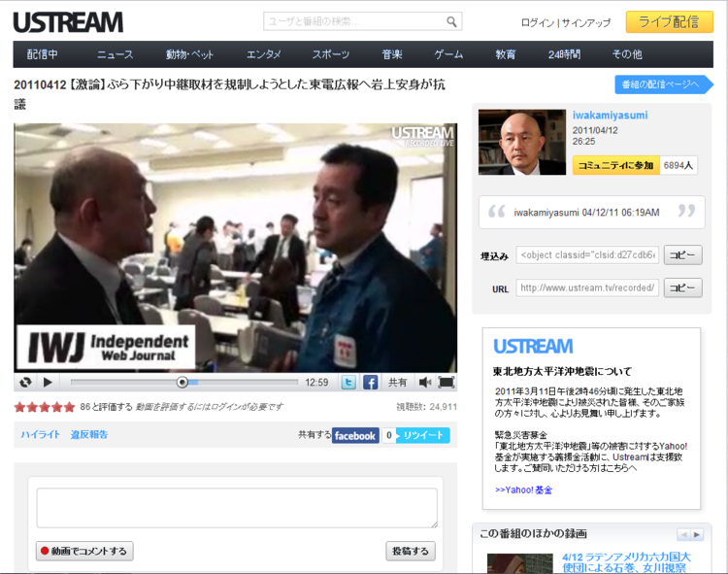
Task: Click the 番組の配信ページへ button
Action: click(x=664, y=84)
